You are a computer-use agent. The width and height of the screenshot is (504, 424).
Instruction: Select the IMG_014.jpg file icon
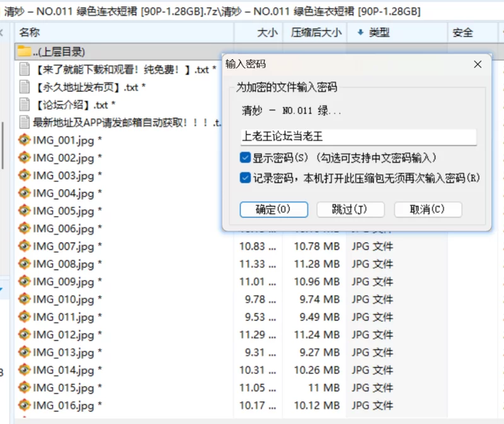point(25,370)
